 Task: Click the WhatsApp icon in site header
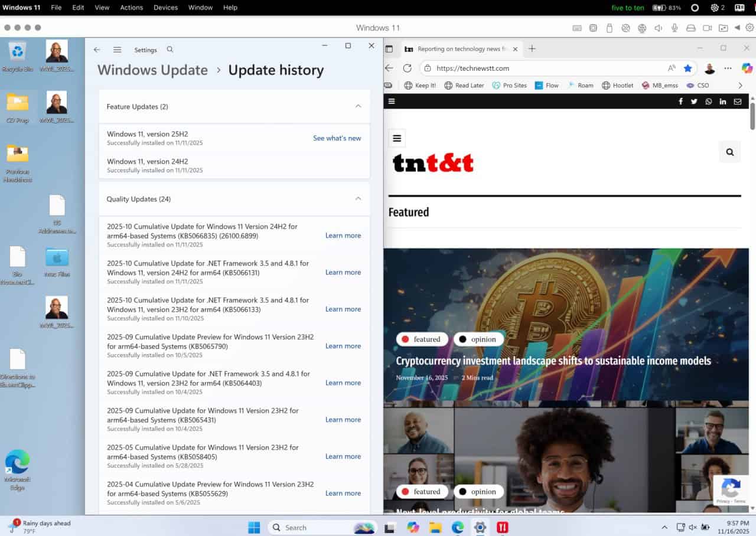708,101
